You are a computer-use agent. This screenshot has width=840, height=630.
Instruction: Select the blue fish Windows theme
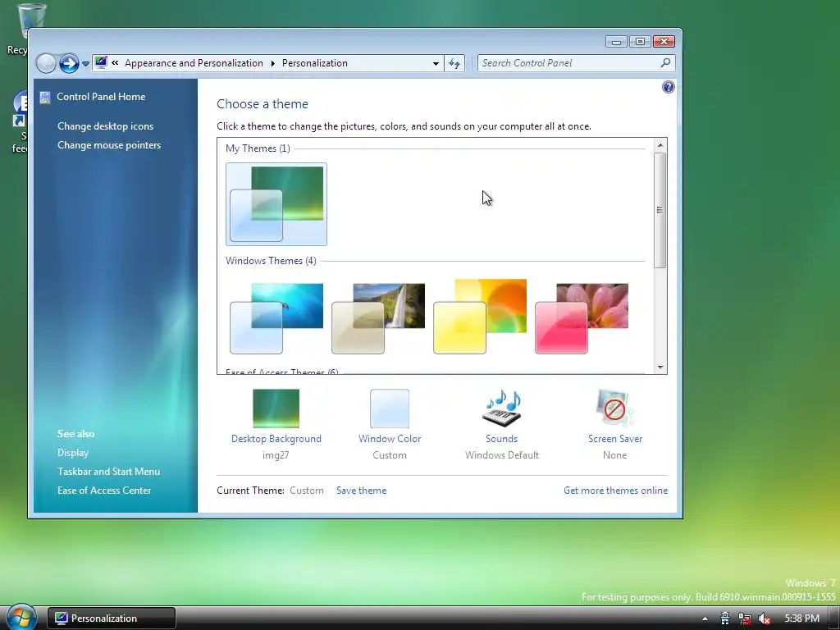coord(276,318)
